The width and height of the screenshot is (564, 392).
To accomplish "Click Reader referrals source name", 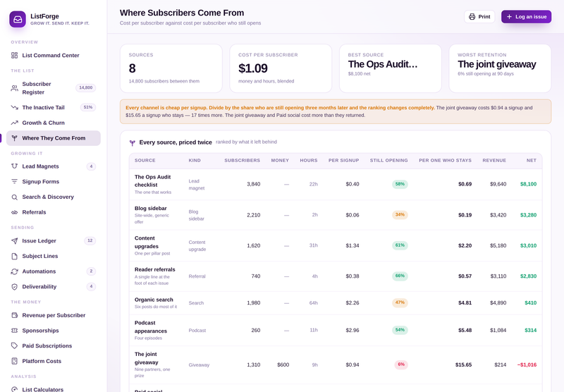I will coord(154,269).
